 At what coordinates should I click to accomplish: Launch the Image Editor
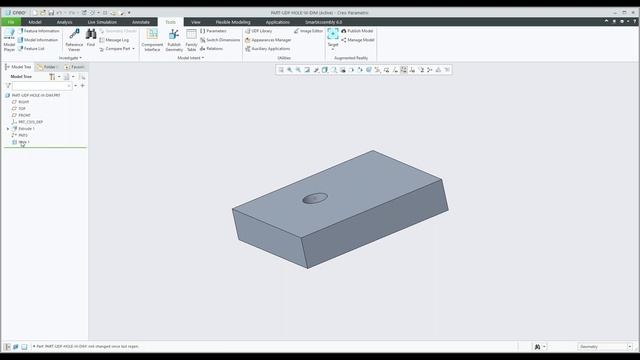click(308, 31)
